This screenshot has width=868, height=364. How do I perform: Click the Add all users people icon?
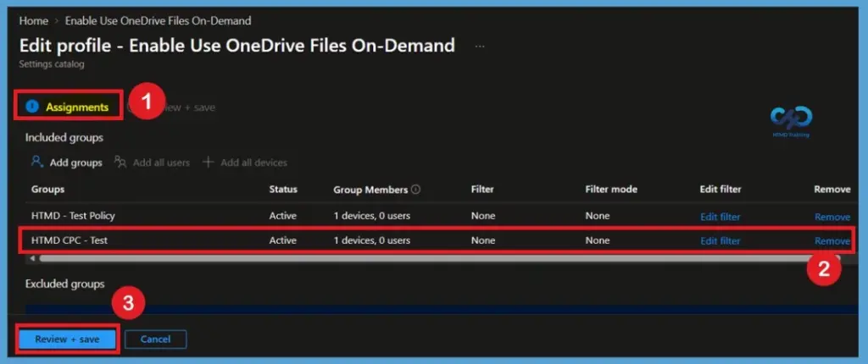[x=120, y=162]
